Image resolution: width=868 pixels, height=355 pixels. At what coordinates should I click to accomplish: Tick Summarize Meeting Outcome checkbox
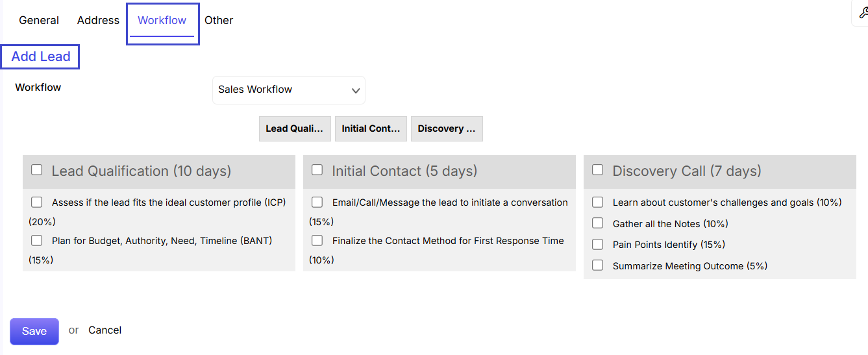[598, 265]
